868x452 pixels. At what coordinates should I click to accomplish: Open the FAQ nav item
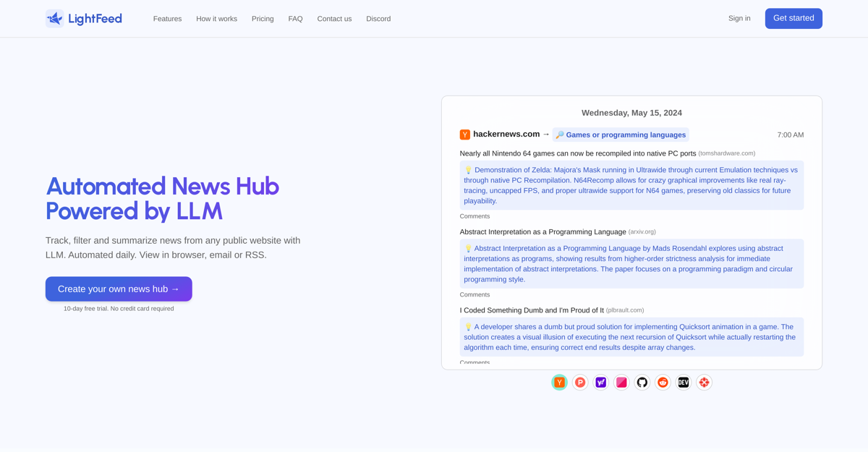pos(295,19)
